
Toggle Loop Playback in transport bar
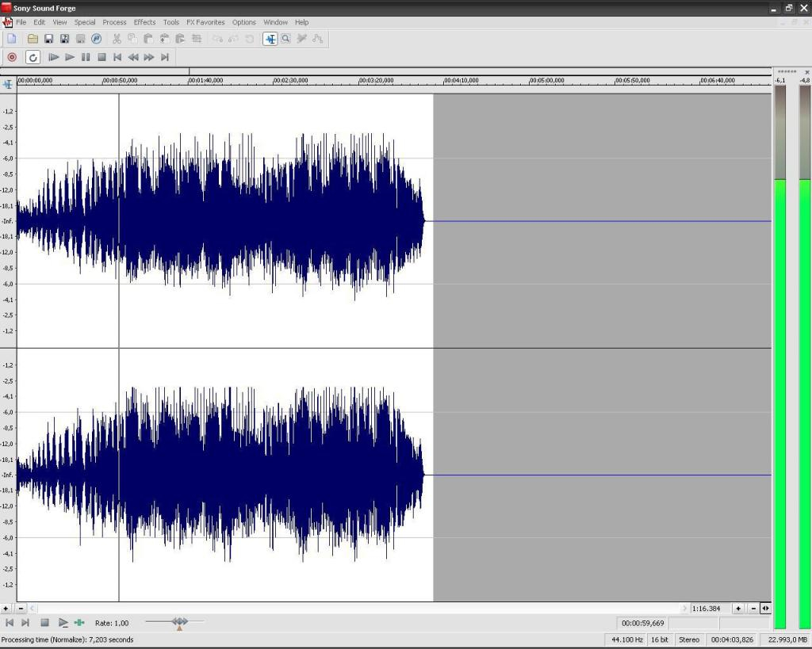point(33,57)
